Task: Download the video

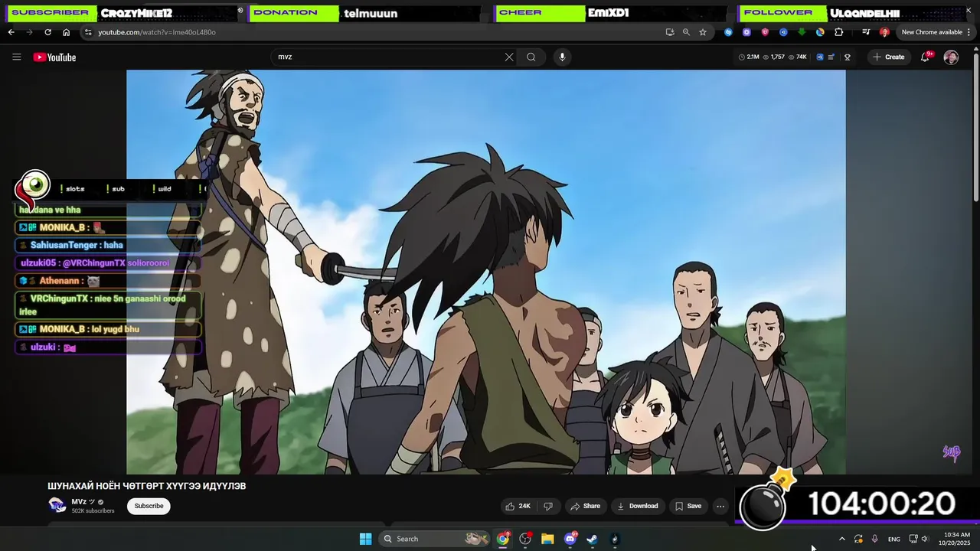Action: (x=638, y=506)
